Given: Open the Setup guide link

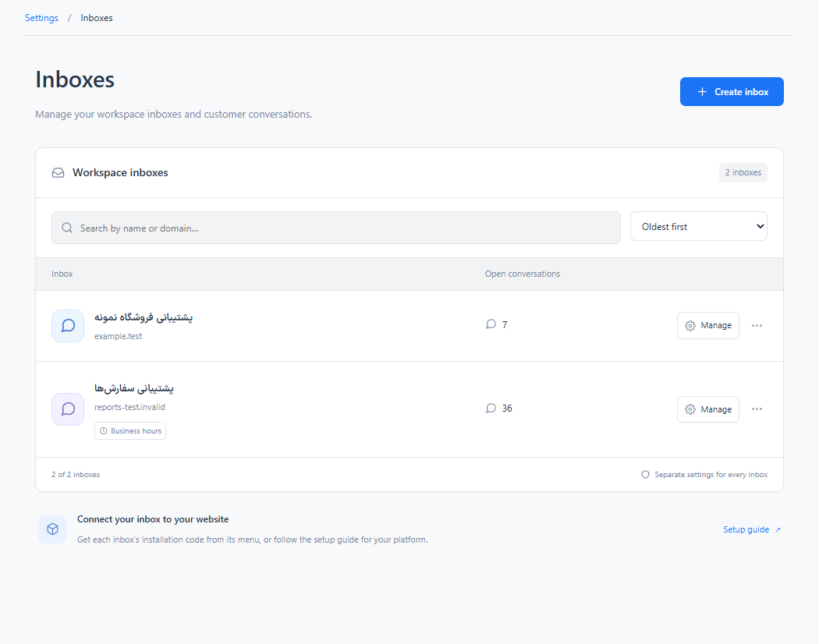Looking at the screenshot, I should point(752,529).
